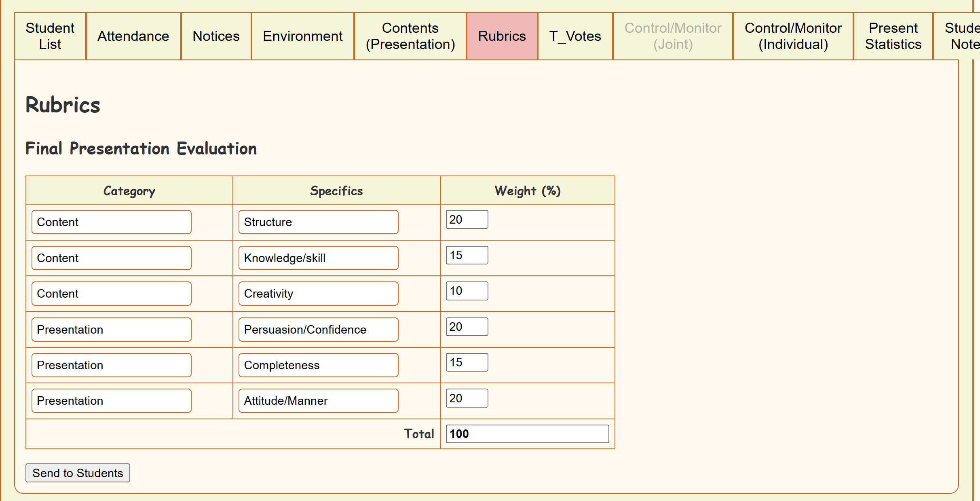The height and width of the screenshot is (501, 980).
Task: Switch to the Attendance tab
Action: (x=133, y=36)
